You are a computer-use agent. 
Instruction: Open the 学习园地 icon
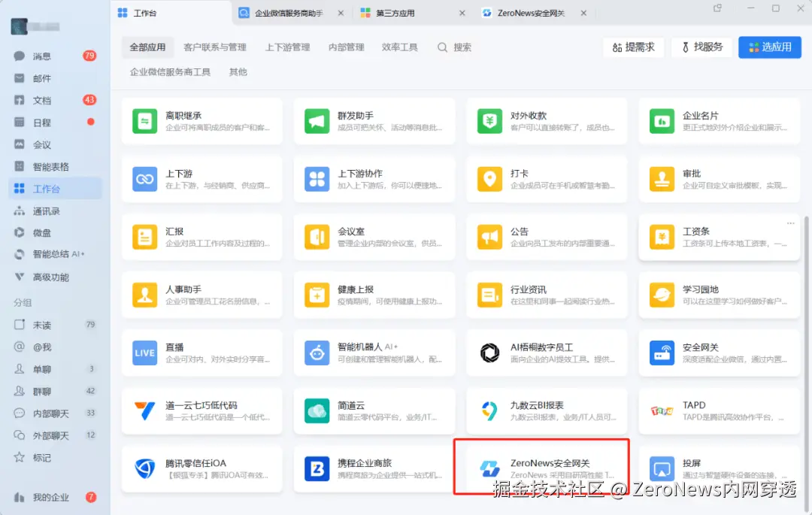click(x=662, y=295)
